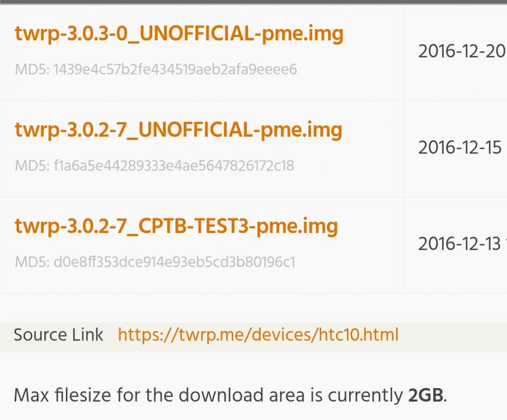Select the filename text twrp-3.0.2-7_CPTB-TEST3-pme.img
507x420 pixels.
tap(176, 226)
